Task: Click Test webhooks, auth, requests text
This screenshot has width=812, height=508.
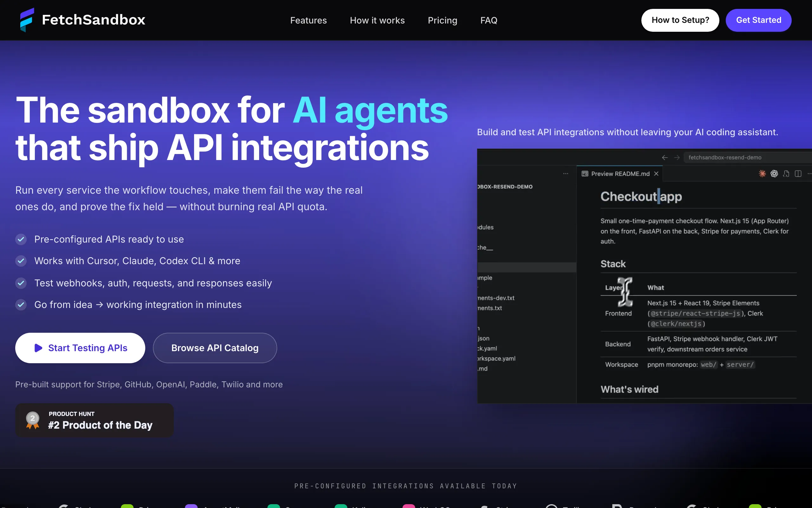Action: [153, 283]
